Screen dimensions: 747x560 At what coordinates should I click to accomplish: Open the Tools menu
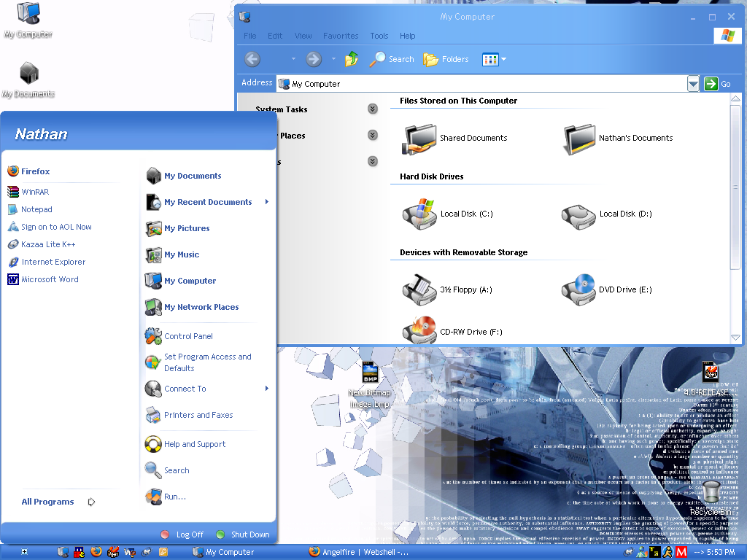coord(379,36)
